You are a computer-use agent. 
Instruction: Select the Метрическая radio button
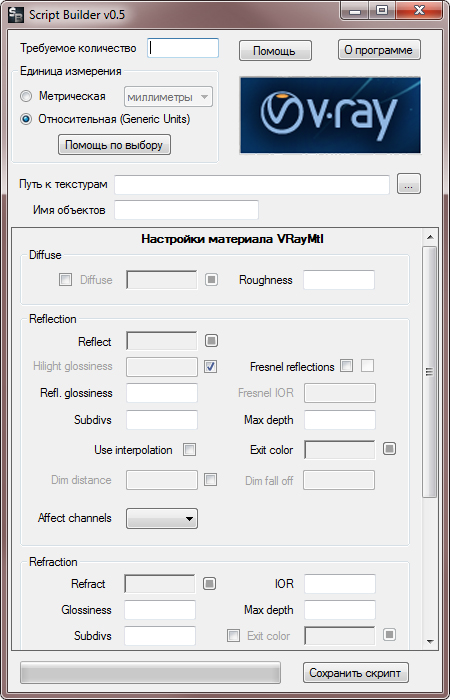tap(27, 96)
